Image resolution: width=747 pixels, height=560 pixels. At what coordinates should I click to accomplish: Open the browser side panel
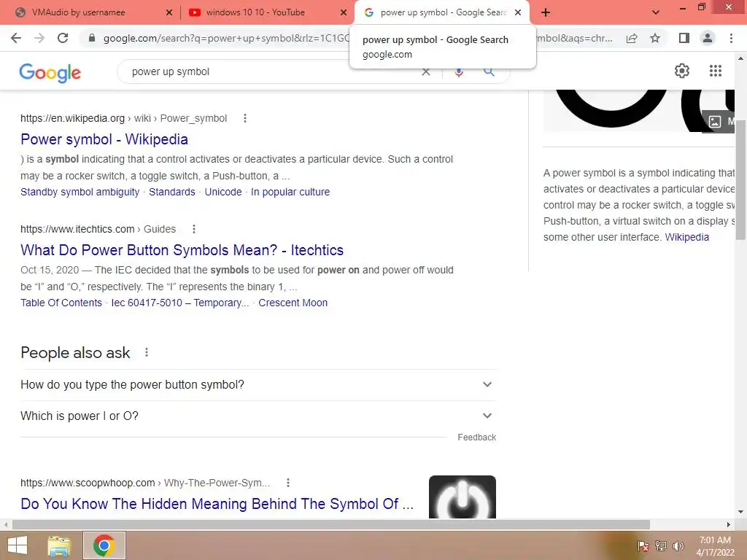pyautogui.click(x=684, y=38)
